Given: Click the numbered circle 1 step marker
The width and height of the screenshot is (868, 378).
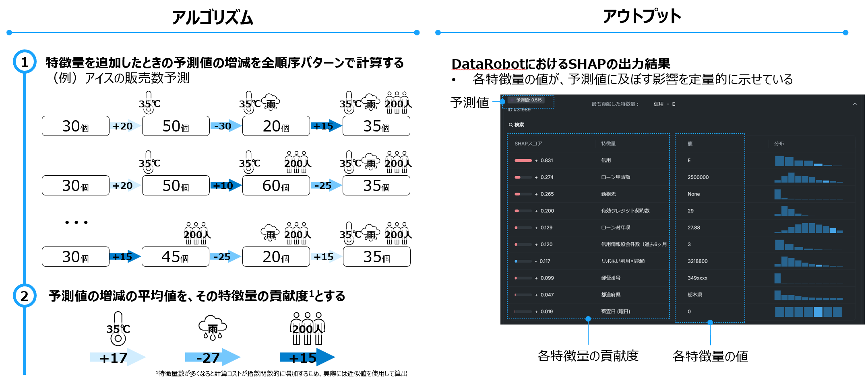Looking at the screenshot, I should 25,62.
